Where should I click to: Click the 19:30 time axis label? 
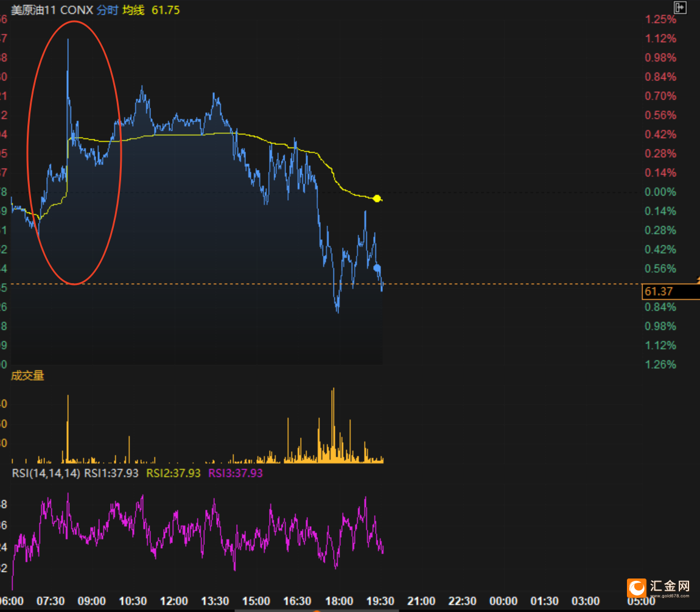(380, 601)
